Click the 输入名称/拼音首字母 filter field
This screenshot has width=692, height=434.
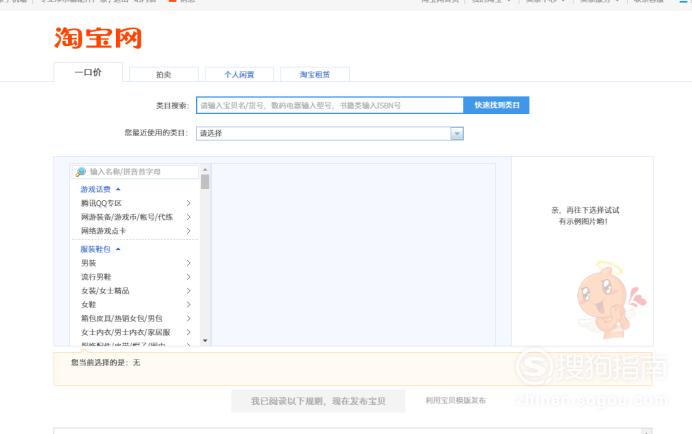click(x=135, y=172)
